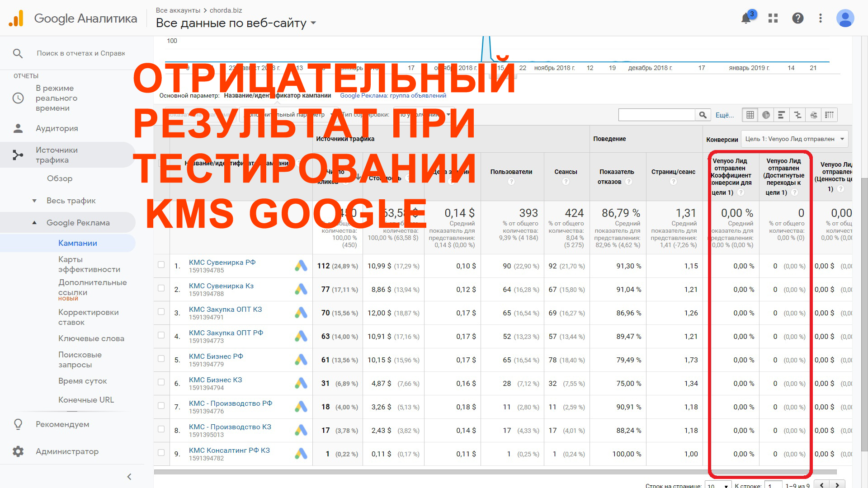Open Обзор in traffic sources
Screen dimensions: 868x488
coord(60,178)
